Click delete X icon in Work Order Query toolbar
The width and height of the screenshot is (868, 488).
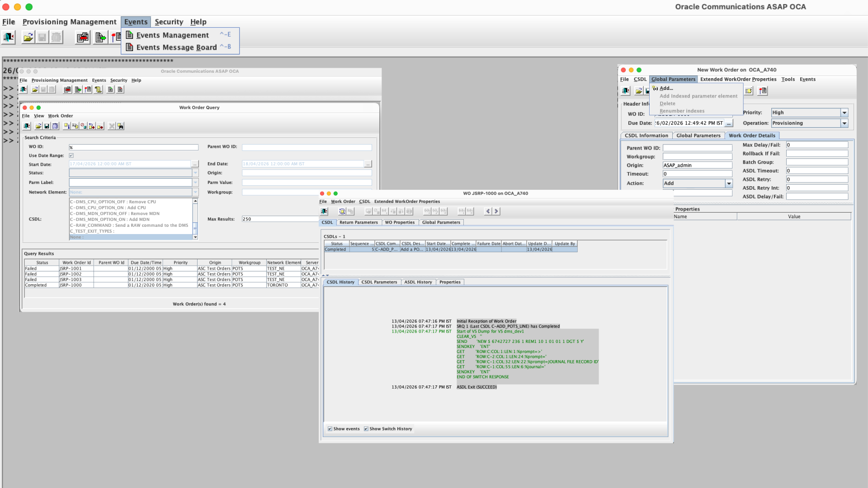(x=112, y=126)
